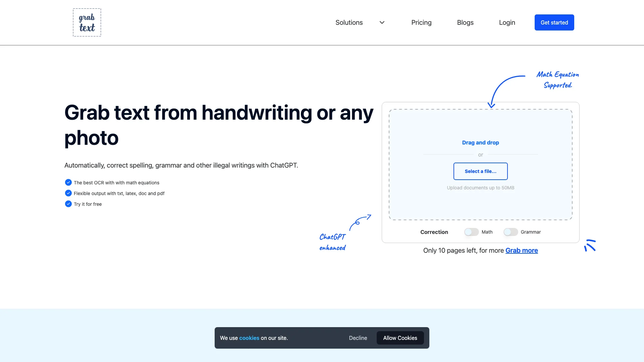Open the cookies settings link

tap(249, 338)
